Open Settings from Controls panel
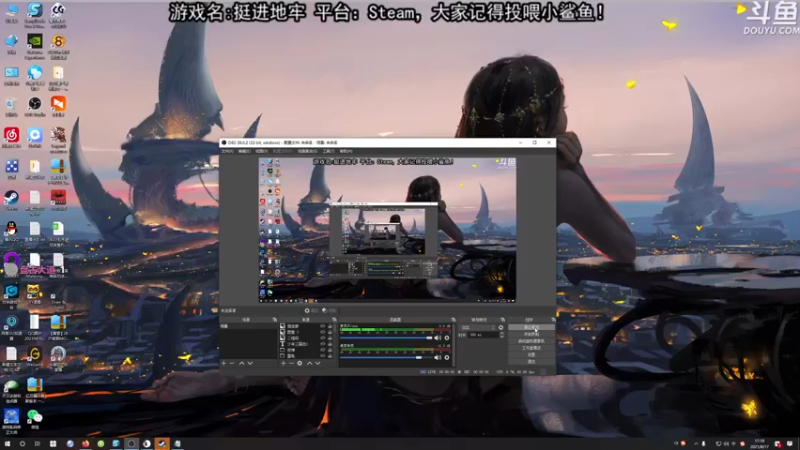 pos(531,355)
